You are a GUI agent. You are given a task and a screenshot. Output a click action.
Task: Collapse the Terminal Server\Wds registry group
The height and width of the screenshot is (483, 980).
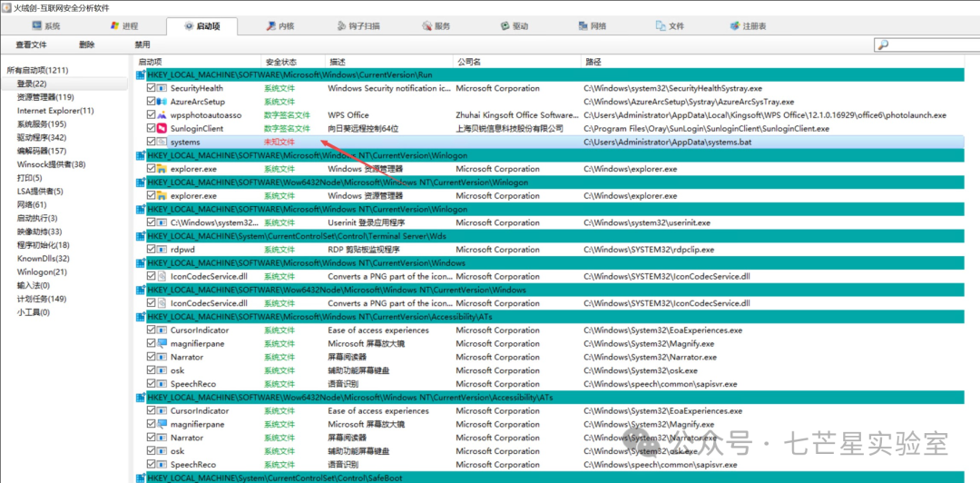tap(141, 236)
